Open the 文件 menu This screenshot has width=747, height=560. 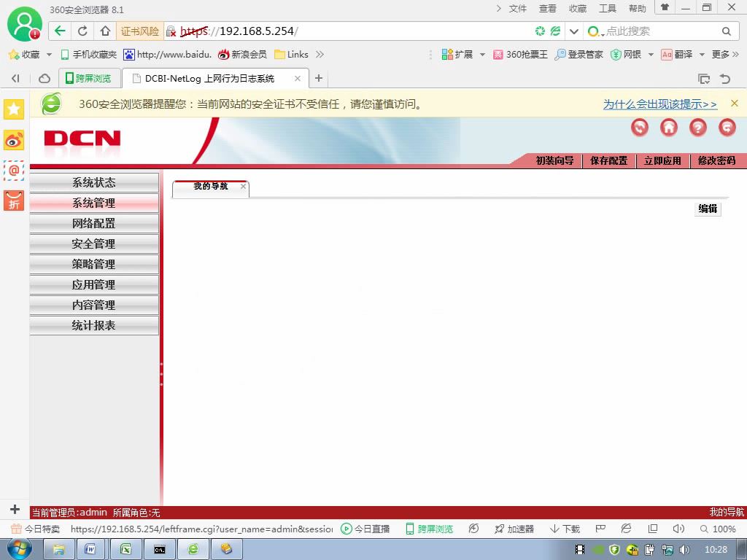coord(517,8)
